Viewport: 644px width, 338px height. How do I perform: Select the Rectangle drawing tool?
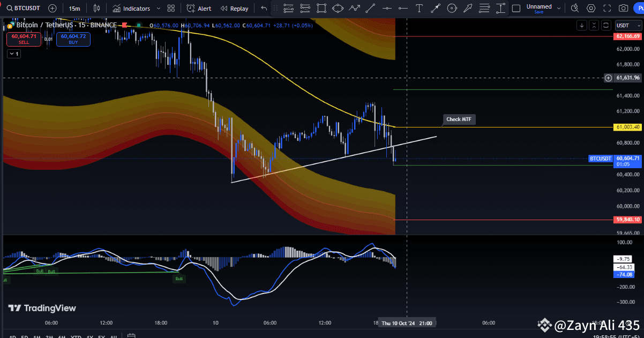(x=321, y=7)
